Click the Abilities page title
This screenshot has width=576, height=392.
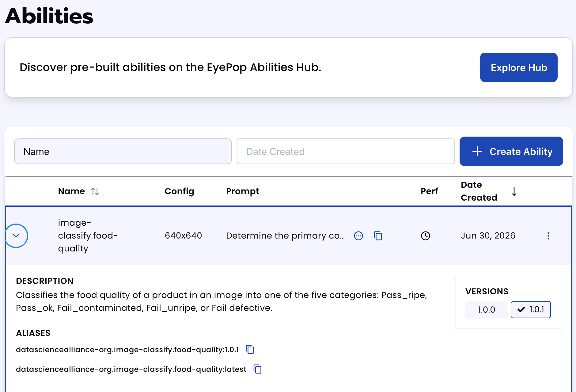tap(49, 16)
